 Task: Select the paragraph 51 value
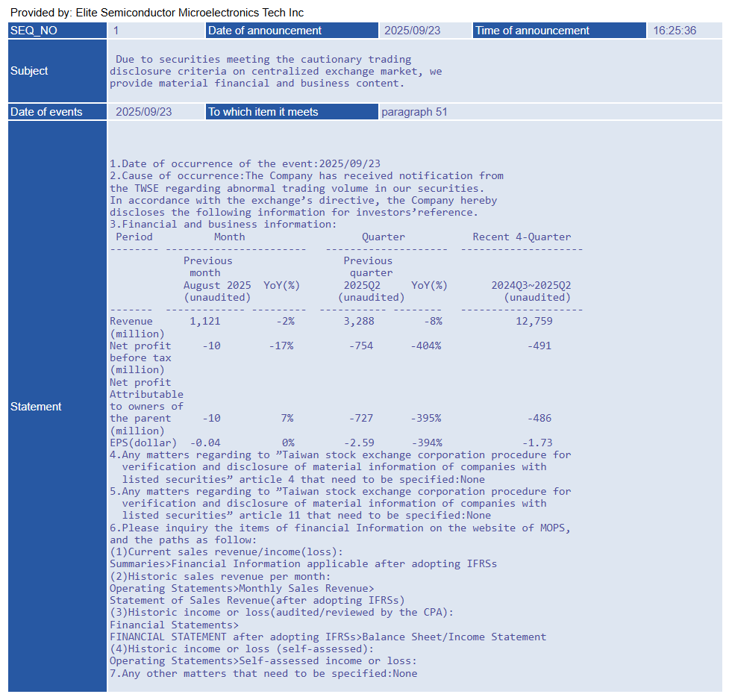414,112
